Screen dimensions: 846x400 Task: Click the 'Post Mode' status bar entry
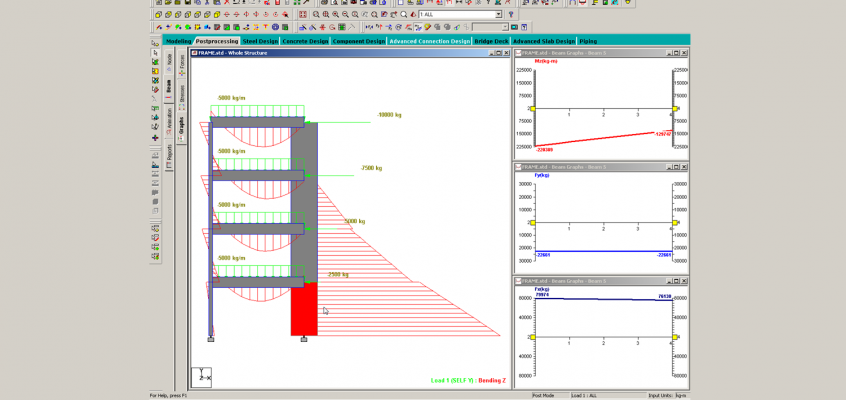coord(543,396)
